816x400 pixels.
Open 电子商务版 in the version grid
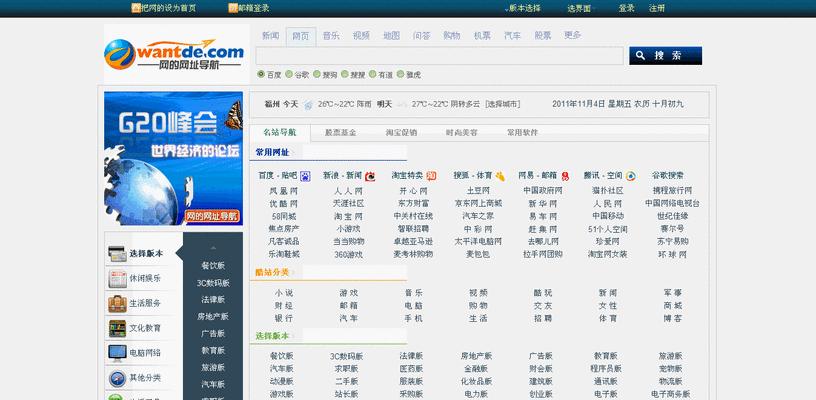(671, 394)
